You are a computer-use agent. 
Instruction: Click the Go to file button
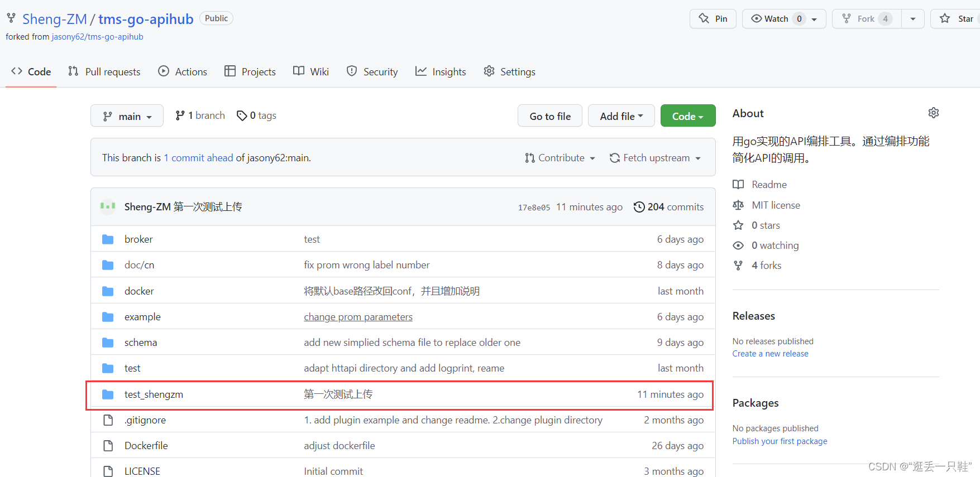point(550,116)
